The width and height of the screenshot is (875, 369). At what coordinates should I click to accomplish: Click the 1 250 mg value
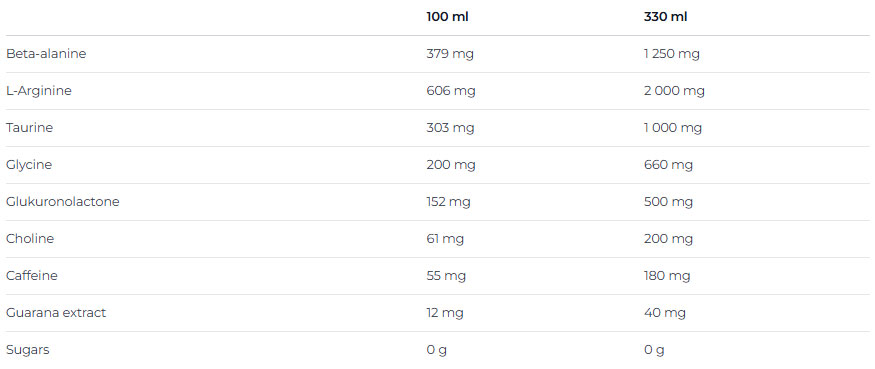point(671,54)
